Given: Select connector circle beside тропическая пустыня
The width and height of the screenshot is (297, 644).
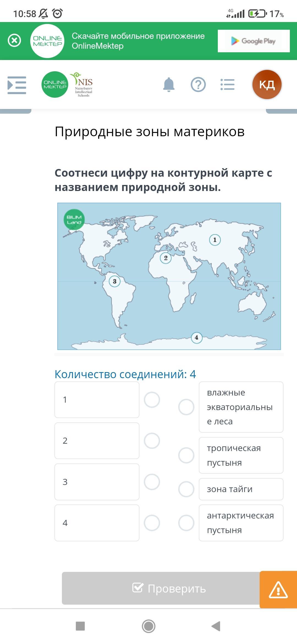Looking at the screenshot, I should (x=186, y=455).
